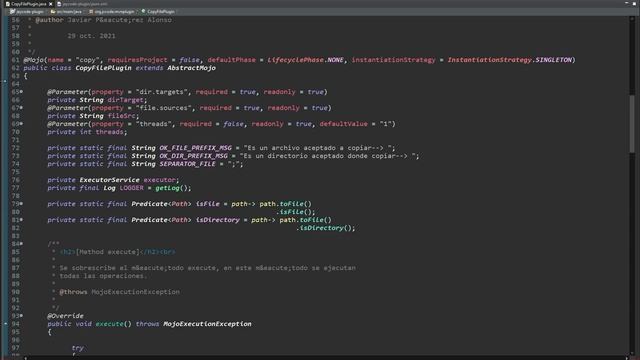
Task: Click the package breadcrumb before CopyFilePlugin
Action: point(114,11)
